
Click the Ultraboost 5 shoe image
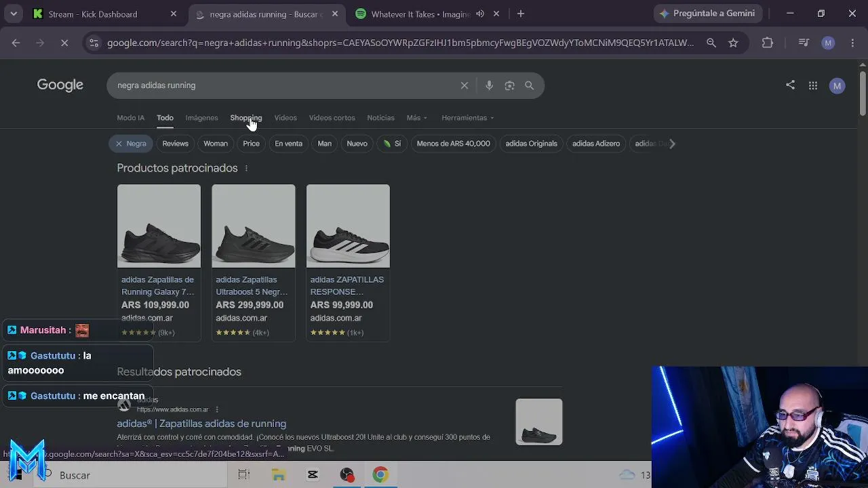[x=254, y=226]
